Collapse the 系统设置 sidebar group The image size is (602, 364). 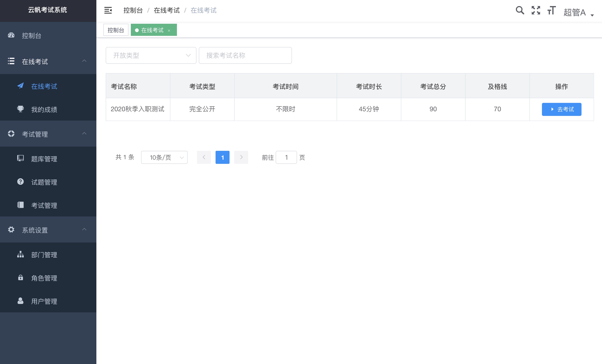click(x=48, y=230)
